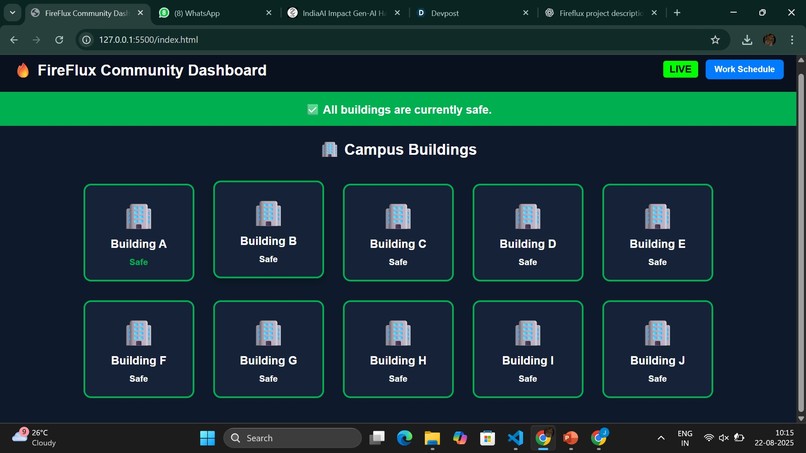Click the Building J icon
The height and width of the screenshot is (453, 806).
coord(657,333)
